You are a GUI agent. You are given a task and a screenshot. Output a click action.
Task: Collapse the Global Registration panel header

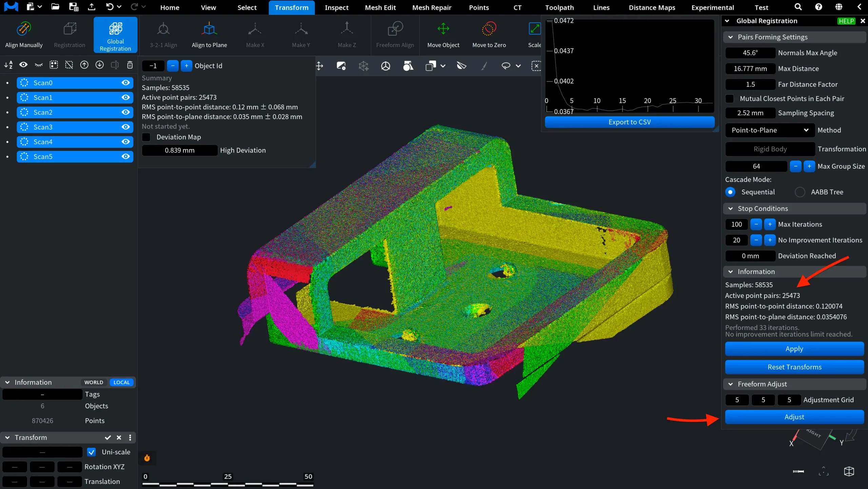click(727, 21)
